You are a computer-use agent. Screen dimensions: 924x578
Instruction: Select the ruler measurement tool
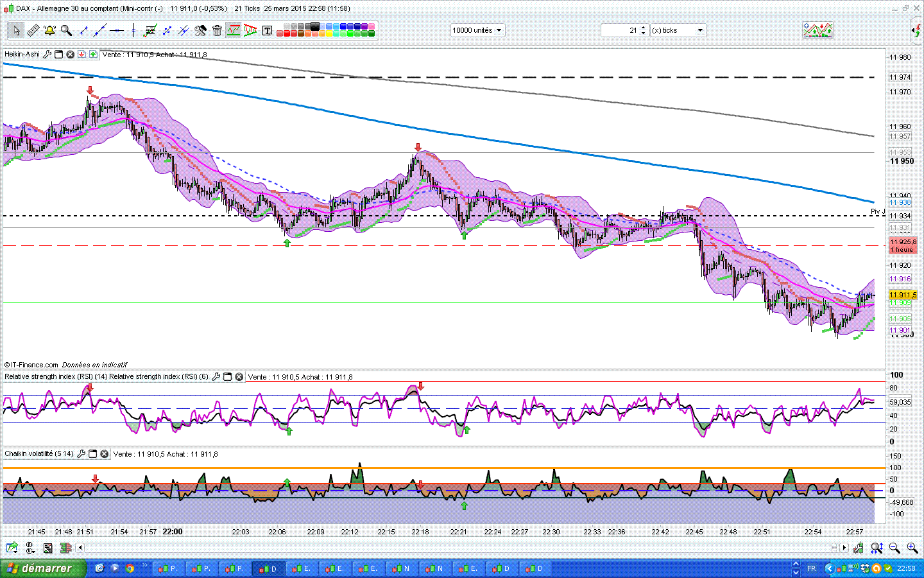click(x=33, y=30)
